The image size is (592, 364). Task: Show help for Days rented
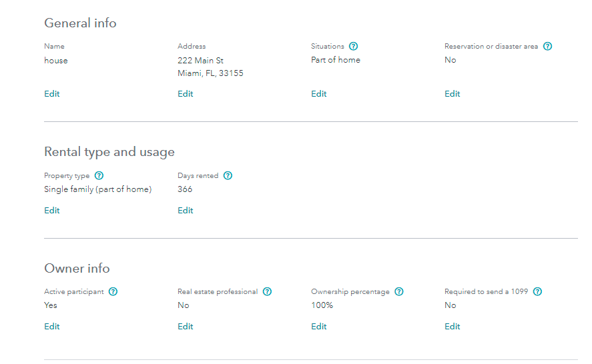[228, 176]
